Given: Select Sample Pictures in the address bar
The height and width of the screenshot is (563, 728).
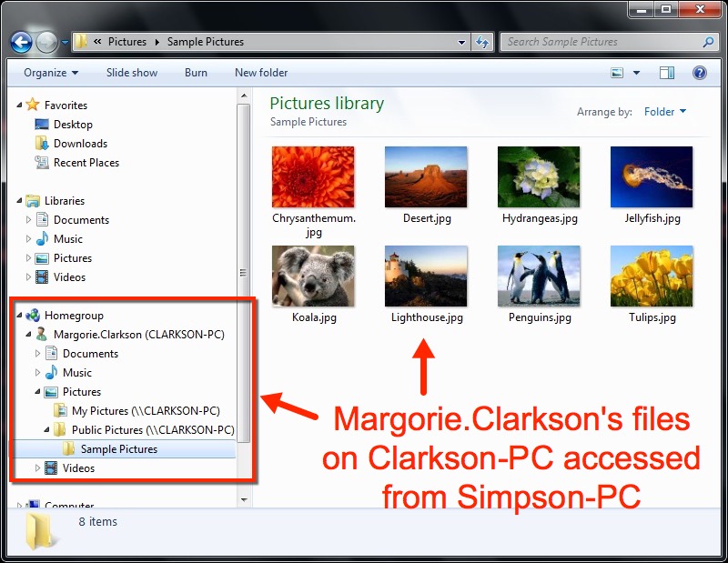Looking at the screenshot, I should click(206, 42).
